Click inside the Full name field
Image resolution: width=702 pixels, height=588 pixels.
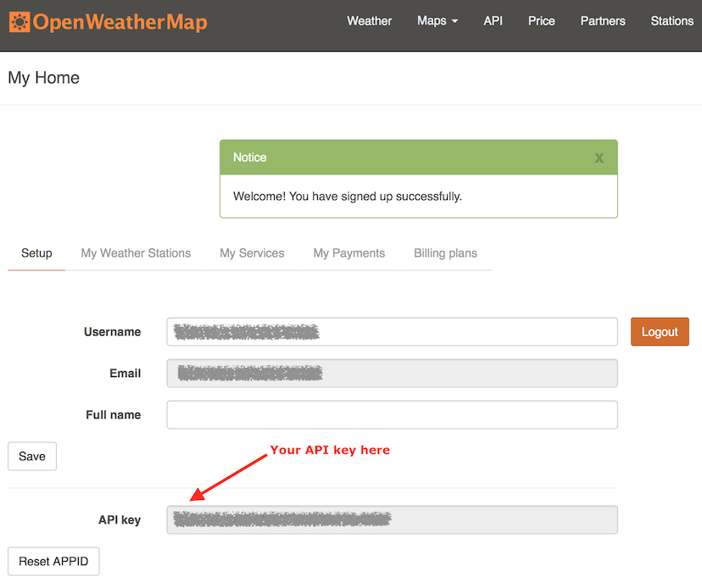(392, 414)
